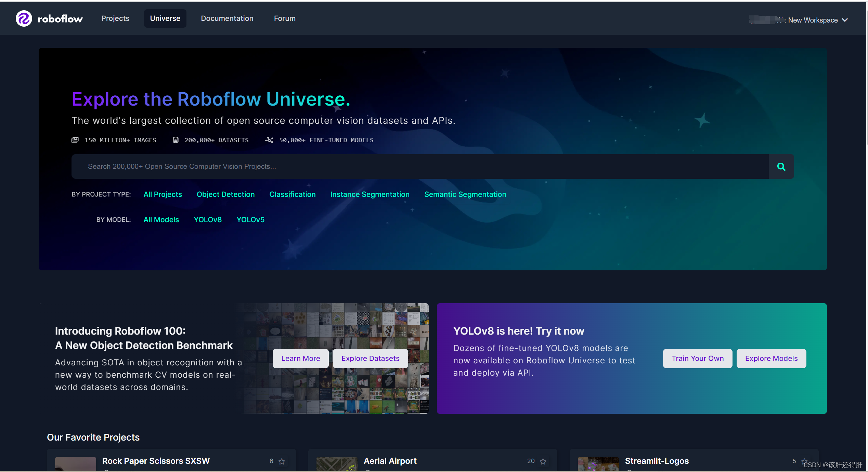Click the datasets database icon

coord(176,140)
